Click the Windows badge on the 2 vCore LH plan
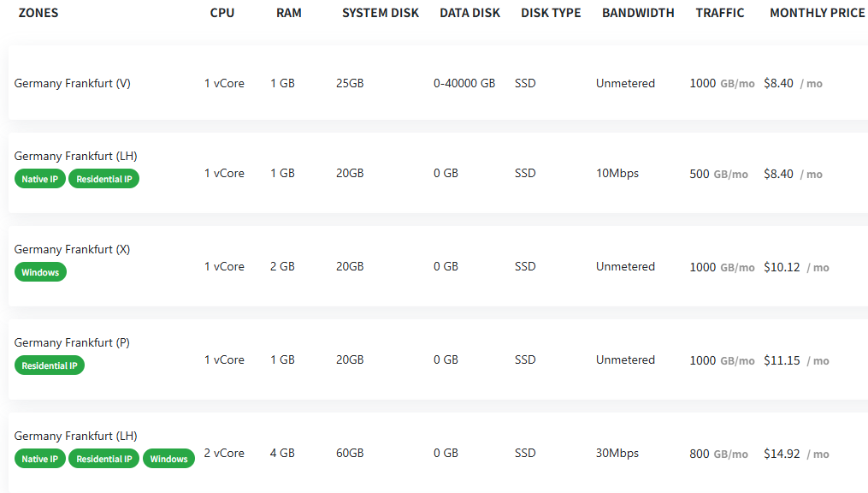Screen dimensions: 868x493 pos(168,459)
